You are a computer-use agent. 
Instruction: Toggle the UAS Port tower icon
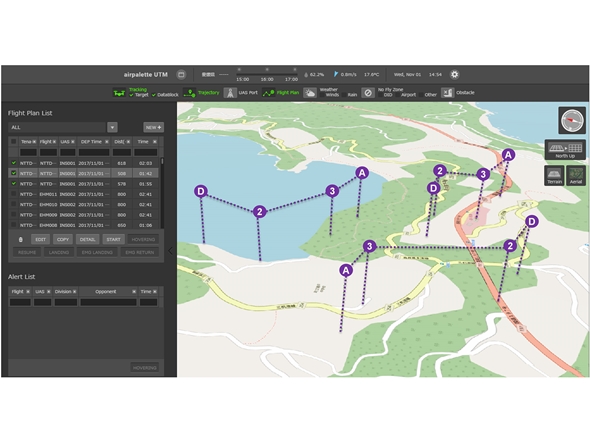point(230,93)
